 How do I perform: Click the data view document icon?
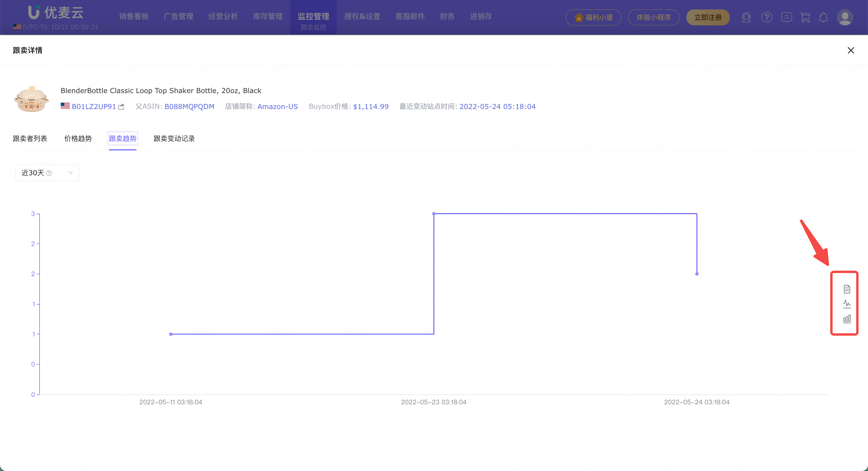[x=846, y=289]
